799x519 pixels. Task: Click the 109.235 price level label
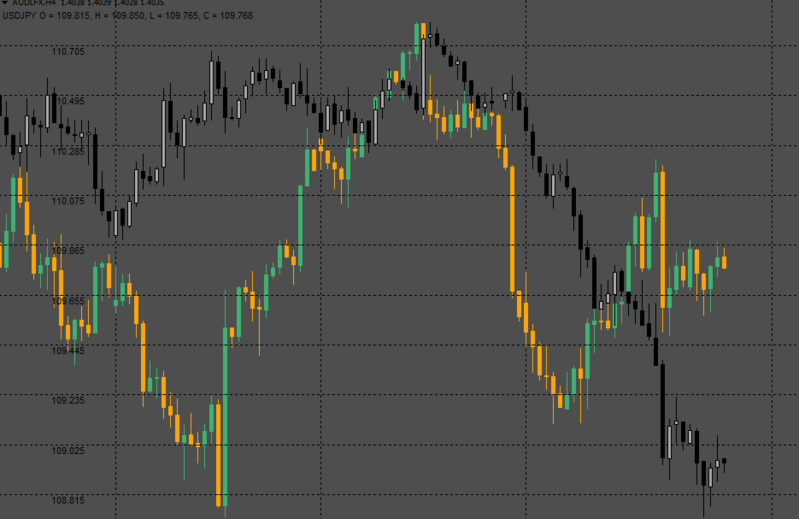point(68,400)
